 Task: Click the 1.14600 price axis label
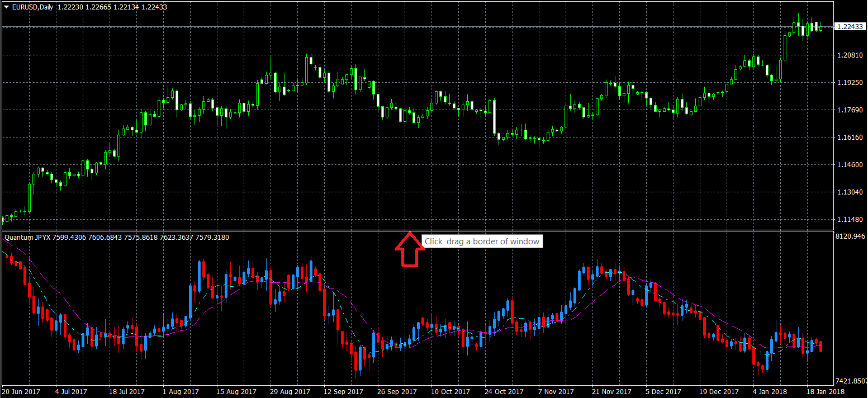(x=849, y=165)
